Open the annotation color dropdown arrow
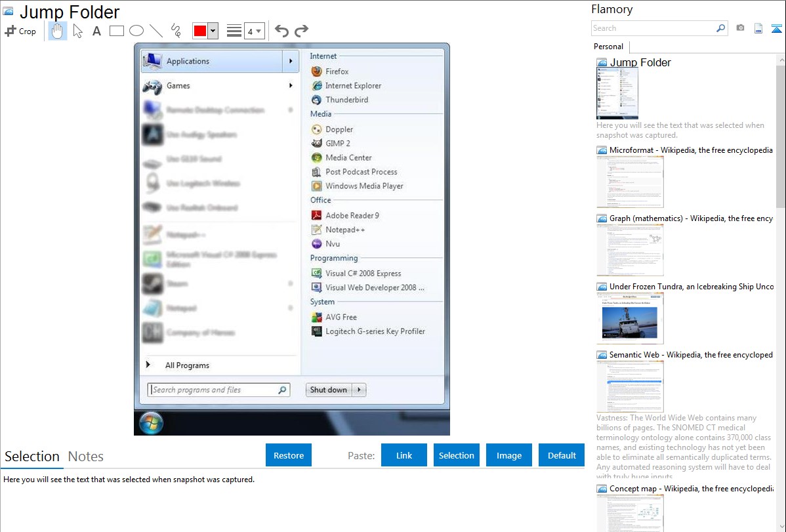The width and height of the screenshot is (786, 532). pyautogui.click(x=213, y=31)
